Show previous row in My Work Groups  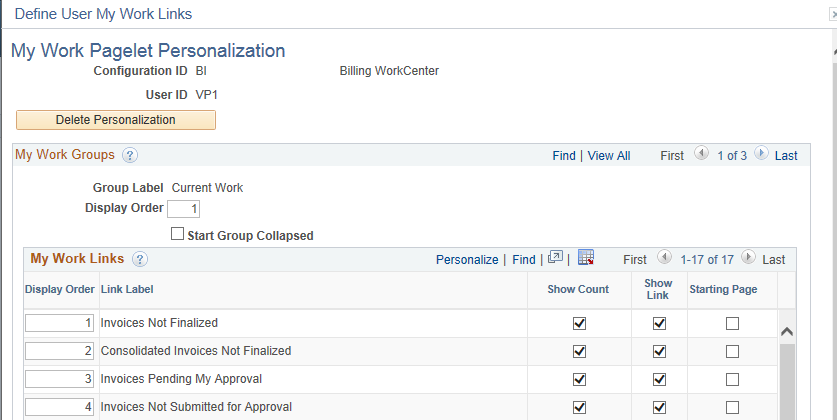701,154
